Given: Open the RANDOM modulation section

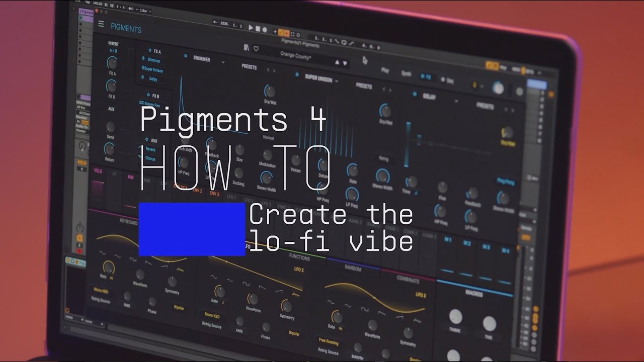Looking at the screenshot, I should [x=353, y=268].
